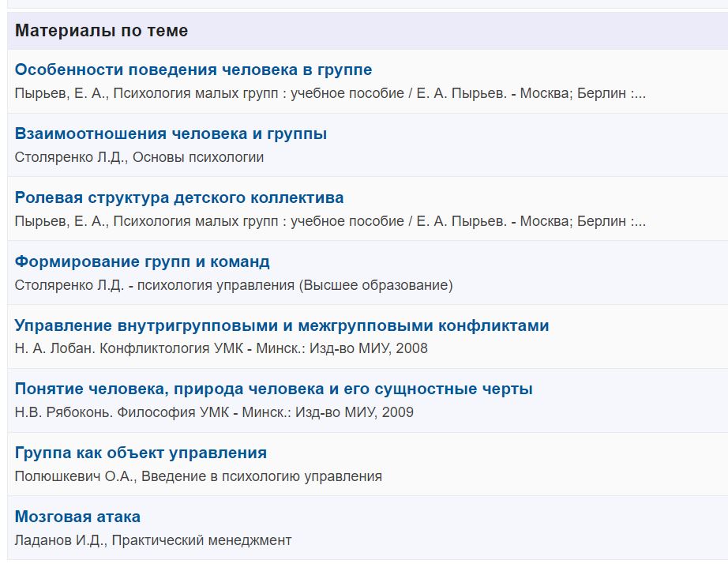
Task: Select 'Понятие человека, природа человека' link
Action: click(273, 389)
